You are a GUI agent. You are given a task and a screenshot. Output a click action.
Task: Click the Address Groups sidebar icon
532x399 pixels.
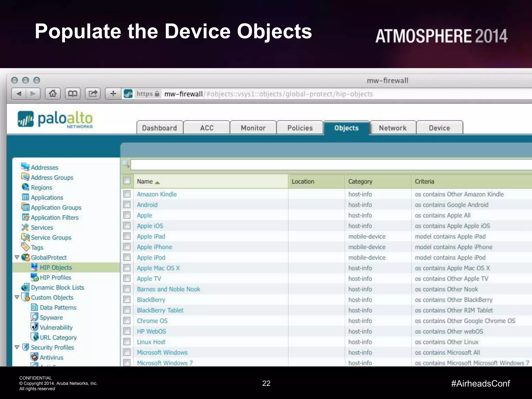pos(25,177)
